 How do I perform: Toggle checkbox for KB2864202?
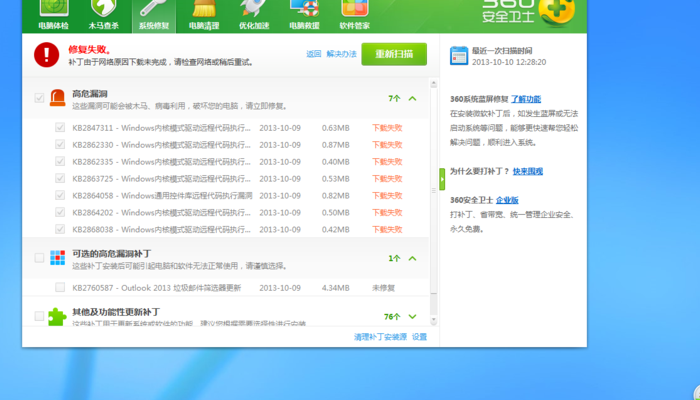(60, 212)
